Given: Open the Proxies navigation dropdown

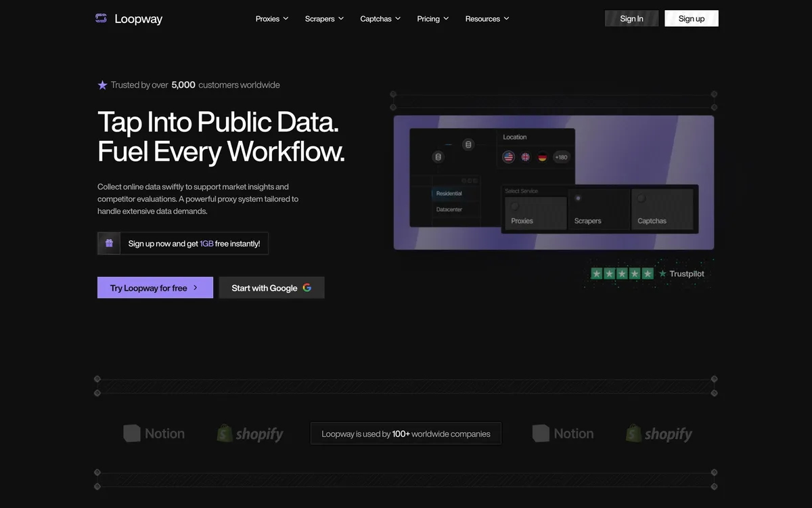Looking at the screenshot, I should pyautogui.click(x=272, y=19).
